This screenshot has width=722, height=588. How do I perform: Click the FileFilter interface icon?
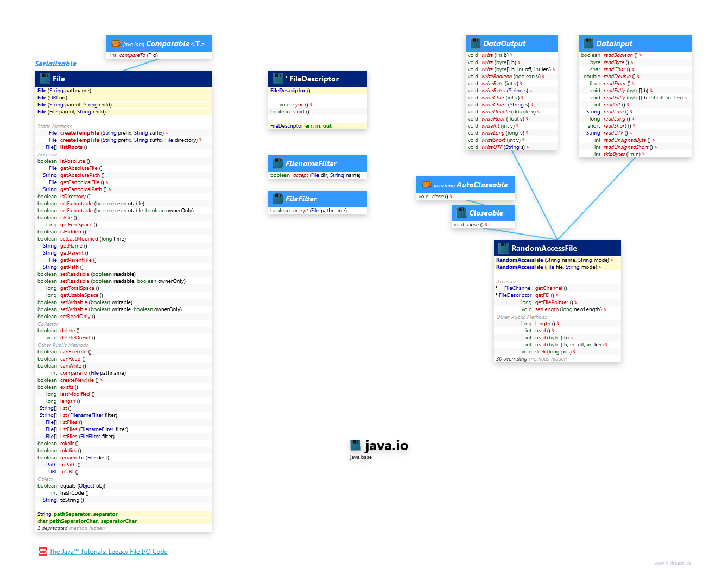click(277, 199)
